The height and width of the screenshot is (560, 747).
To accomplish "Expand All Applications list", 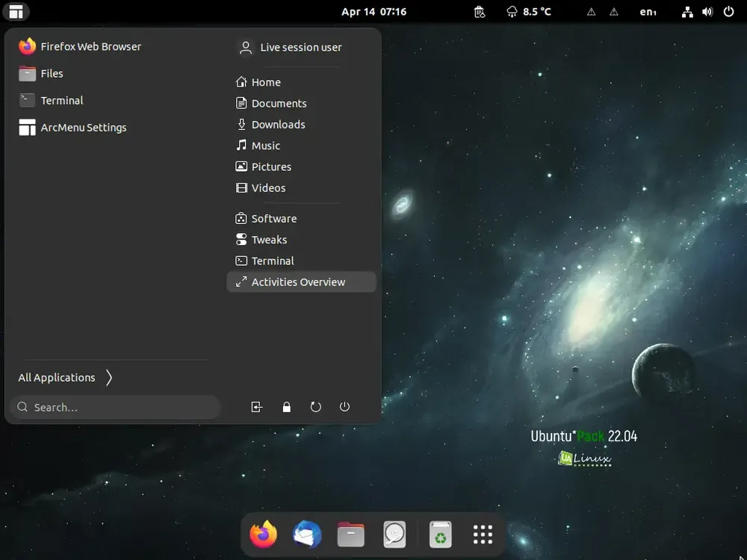I will 66,378.
